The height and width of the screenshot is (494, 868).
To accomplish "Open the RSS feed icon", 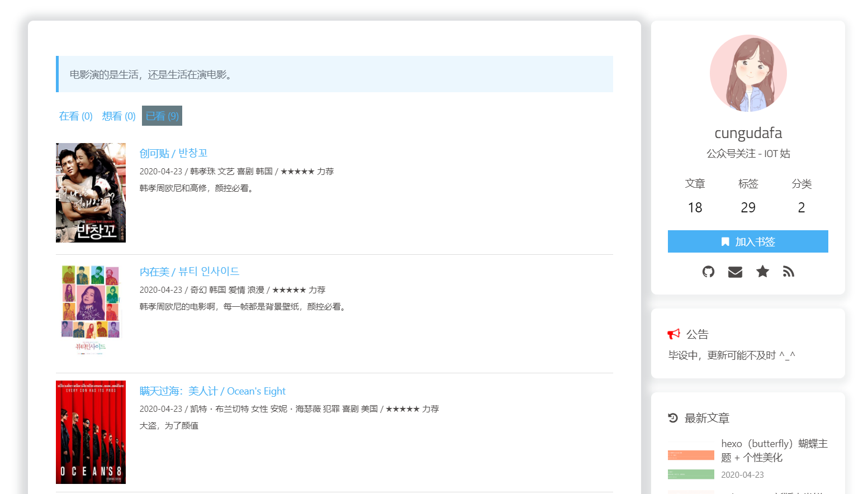I will [789, 272].
